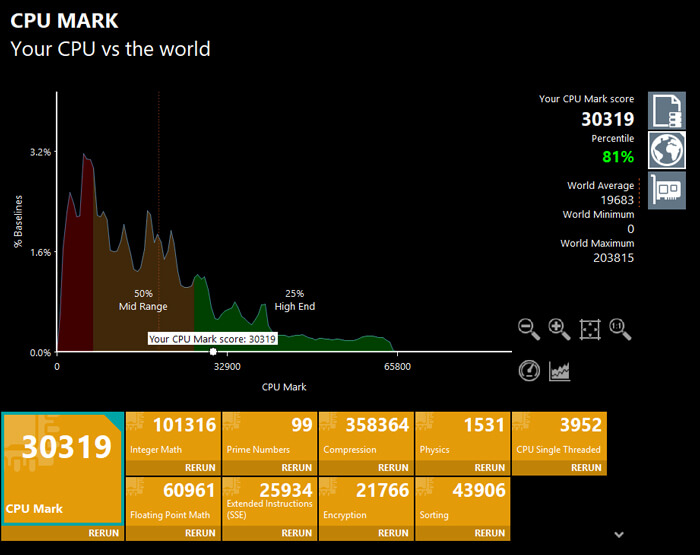Image resolution: width=700 pixels, height=555 pixels.
Task: Rerun the Prime Numbers test
Action: [x=297, y=467]
